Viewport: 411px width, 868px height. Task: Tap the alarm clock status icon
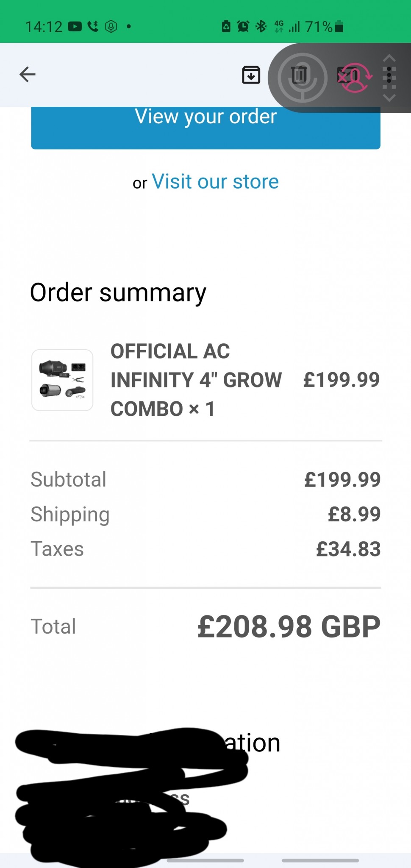click(x=243, y=27)
